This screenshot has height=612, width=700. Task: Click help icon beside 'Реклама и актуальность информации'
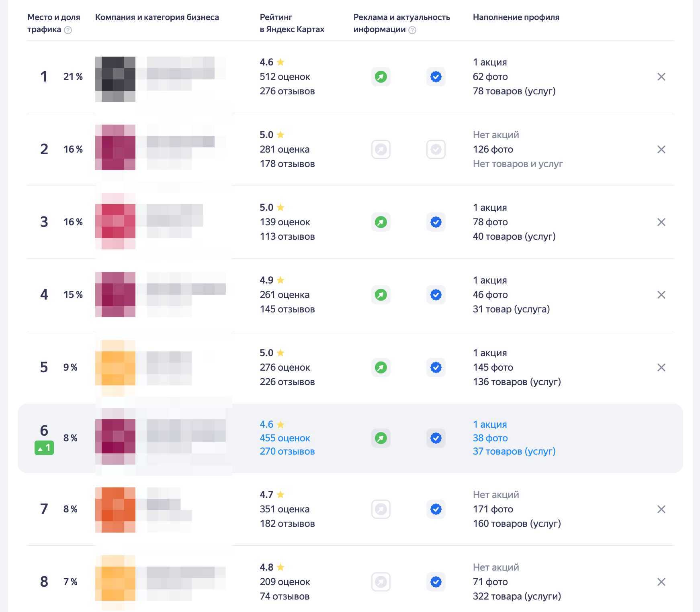pyautogui.click(x=412, y=30)
